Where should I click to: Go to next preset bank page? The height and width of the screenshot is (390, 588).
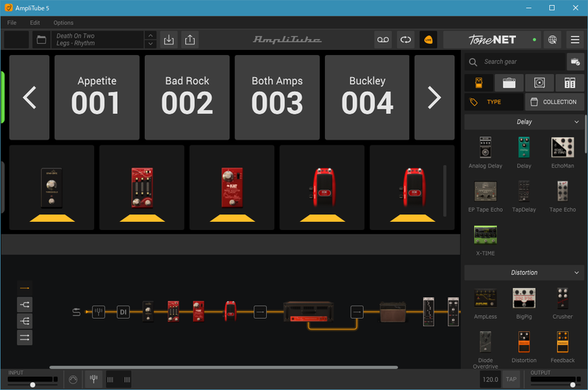434,98
